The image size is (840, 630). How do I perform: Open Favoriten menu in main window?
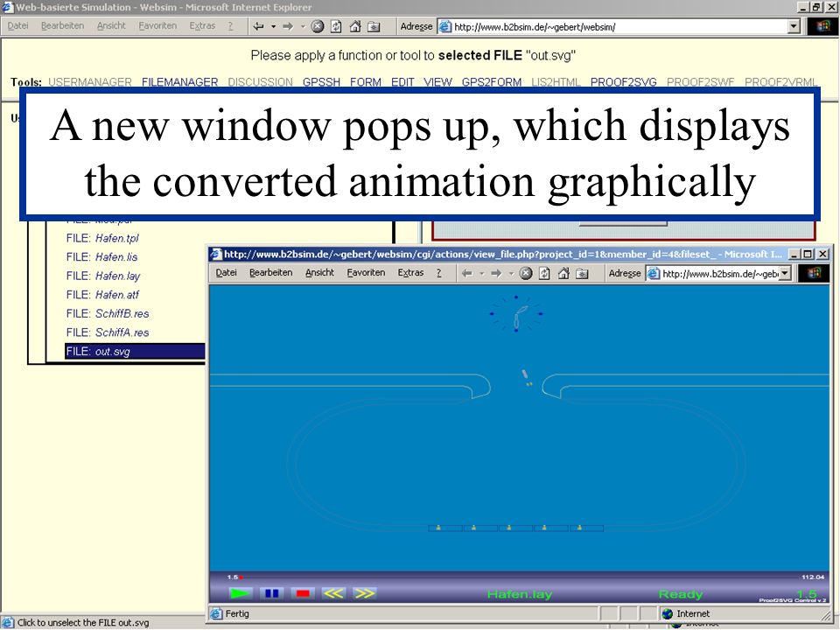157,25
